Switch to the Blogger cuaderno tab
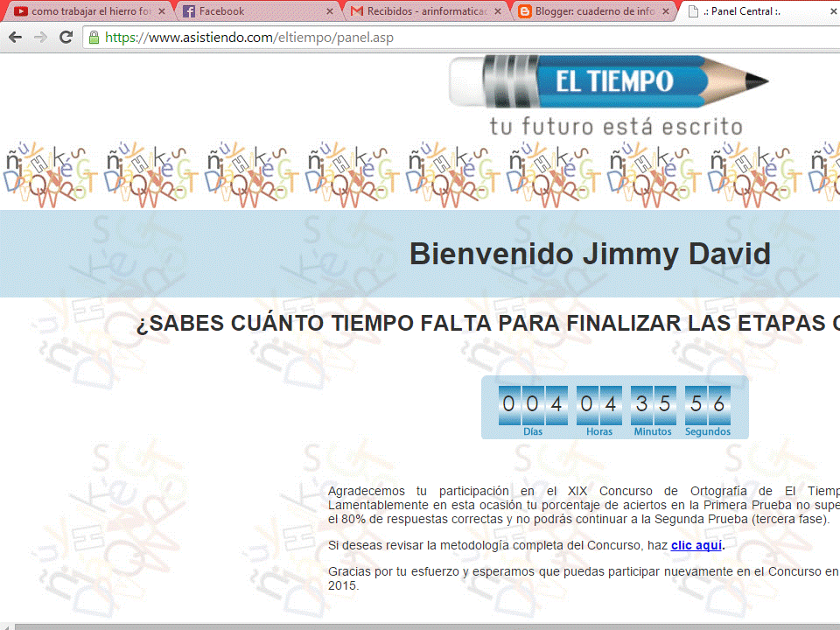Viewport: 840px width, 630px height. (595, 11)
